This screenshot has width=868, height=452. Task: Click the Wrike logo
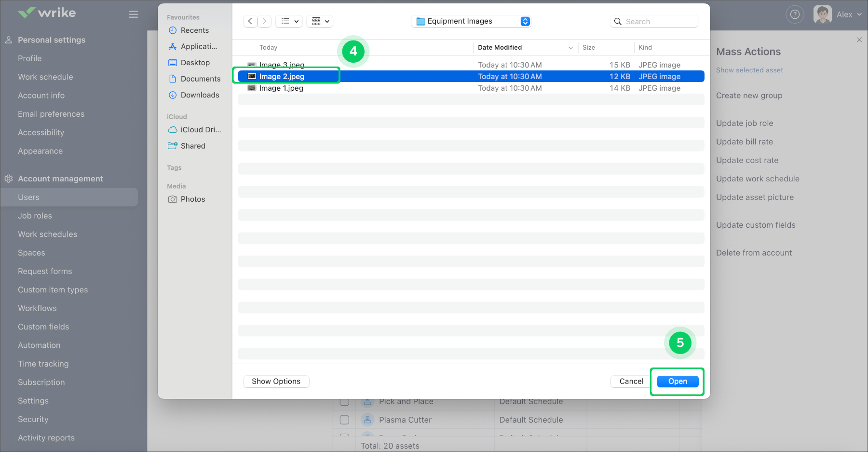(47, 13)
